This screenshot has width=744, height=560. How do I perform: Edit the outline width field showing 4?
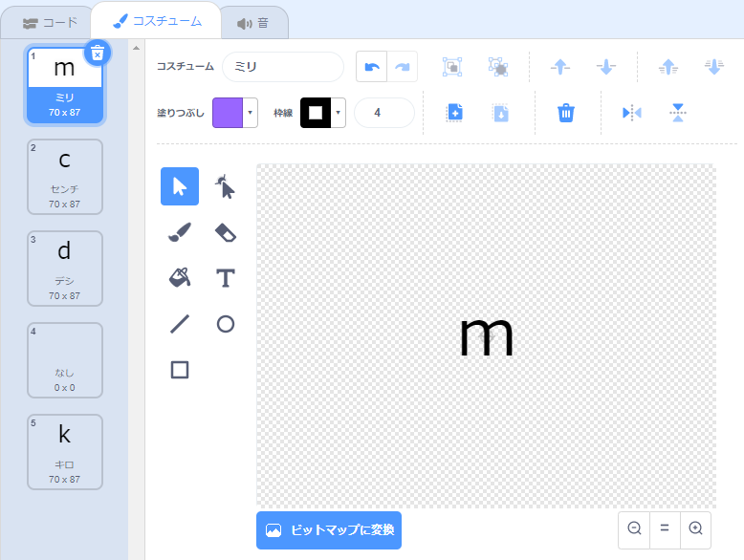384,113
